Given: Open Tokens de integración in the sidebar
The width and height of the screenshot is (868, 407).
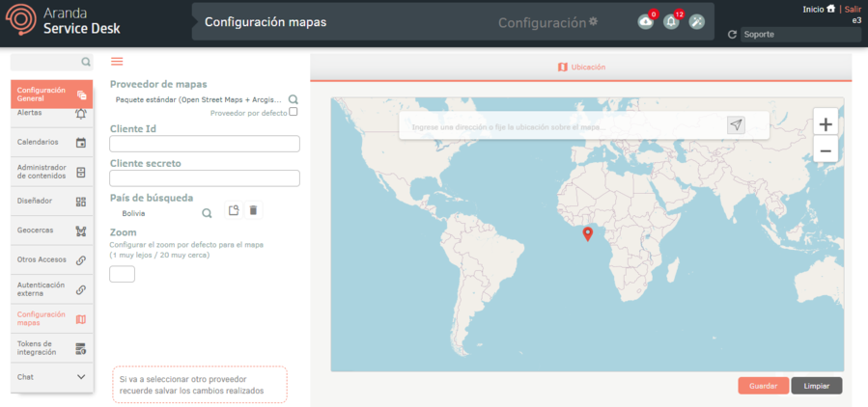Looking at the screenshot, I should click(x=52, y=348).
